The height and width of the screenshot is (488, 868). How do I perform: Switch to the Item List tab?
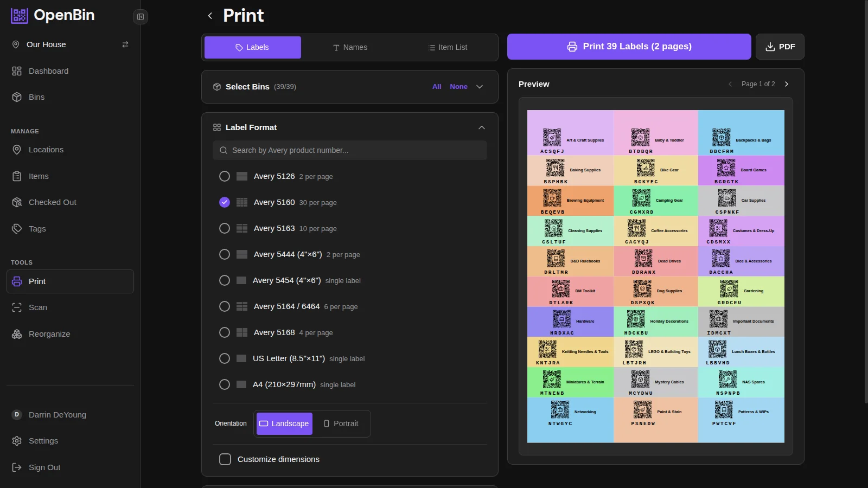[448, 47]
